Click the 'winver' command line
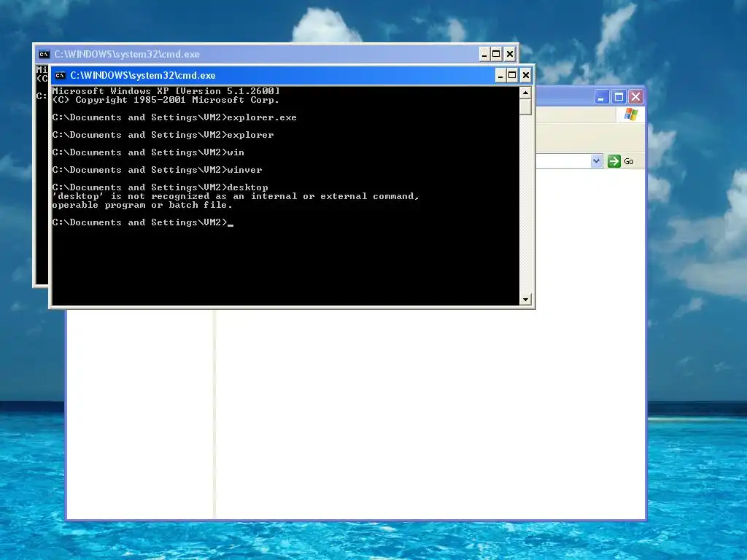The image size is (747, 560). 158,170
